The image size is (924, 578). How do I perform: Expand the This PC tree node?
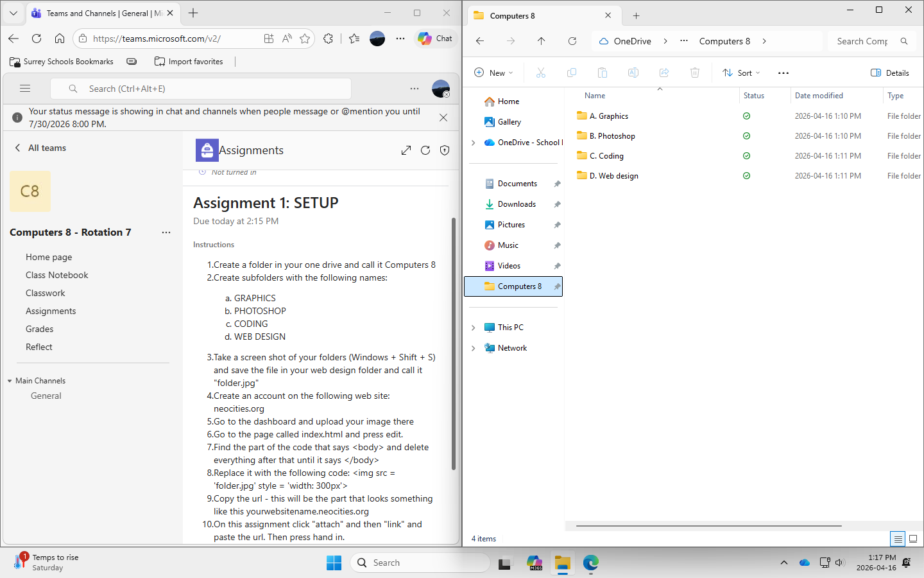click(474, 328)
